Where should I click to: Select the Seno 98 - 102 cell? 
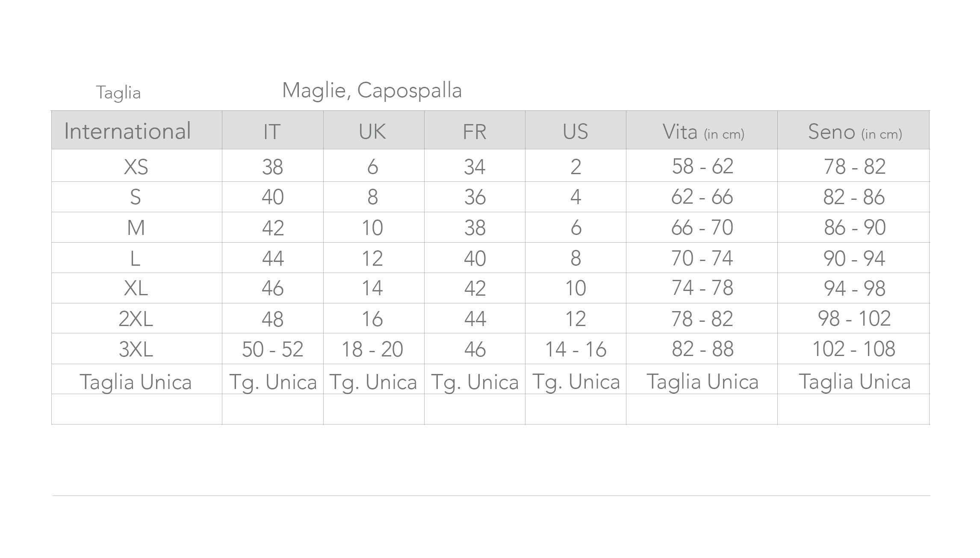[x=854, y=319]
